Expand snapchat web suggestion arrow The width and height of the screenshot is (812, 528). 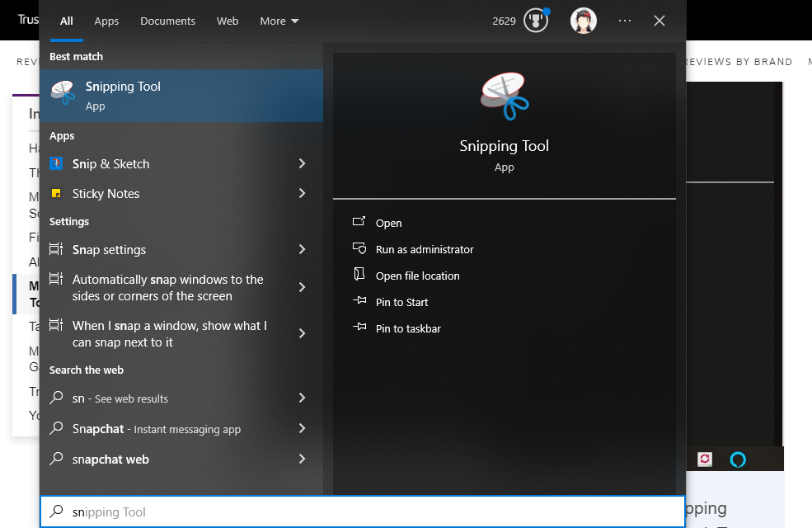(x=302, y=459)
